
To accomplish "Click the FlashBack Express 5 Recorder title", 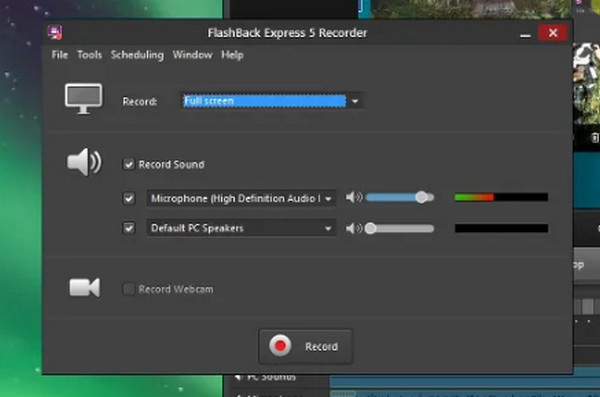I will point(287,33).
